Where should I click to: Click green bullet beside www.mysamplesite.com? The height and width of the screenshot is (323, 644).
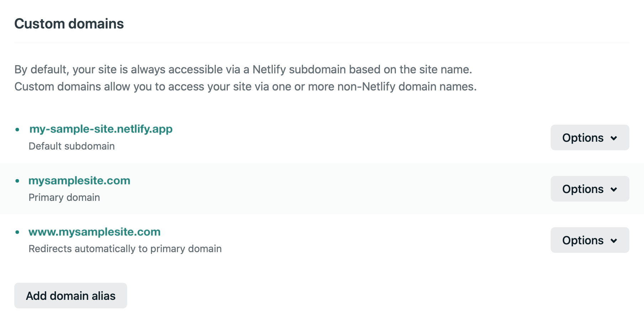pyautogui.click(x=17, y=232)
